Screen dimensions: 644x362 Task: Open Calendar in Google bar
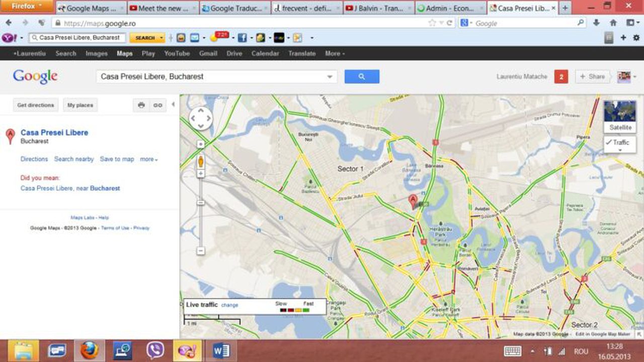point(265,53)
